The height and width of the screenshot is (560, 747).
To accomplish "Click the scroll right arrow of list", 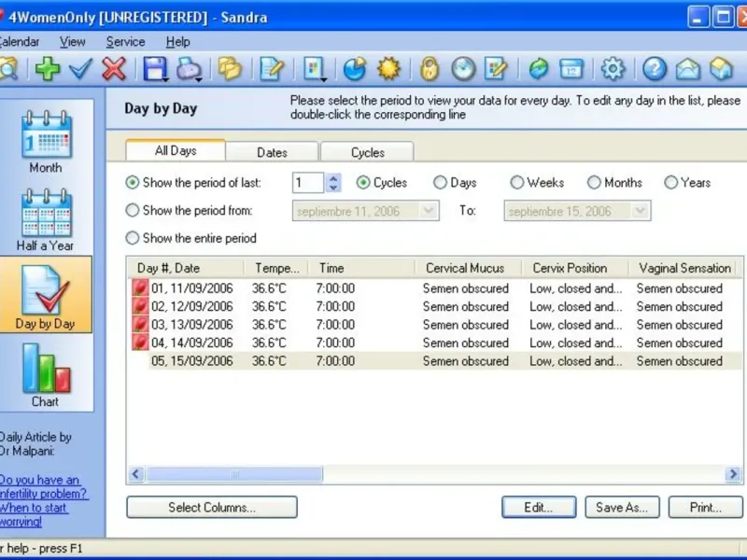I will [x=733, y=474].
